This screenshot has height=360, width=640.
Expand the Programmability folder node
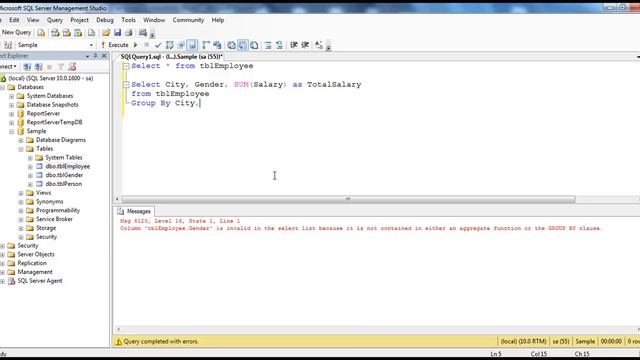tap(21, 211)
